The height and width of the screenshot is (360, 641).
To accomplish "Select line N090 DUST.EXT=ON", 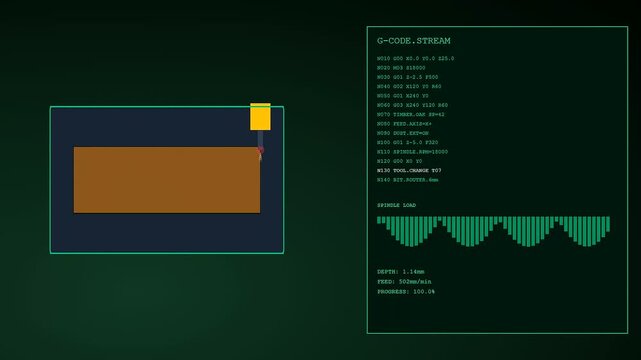I will pyautogui.click(x=403, y=133).
